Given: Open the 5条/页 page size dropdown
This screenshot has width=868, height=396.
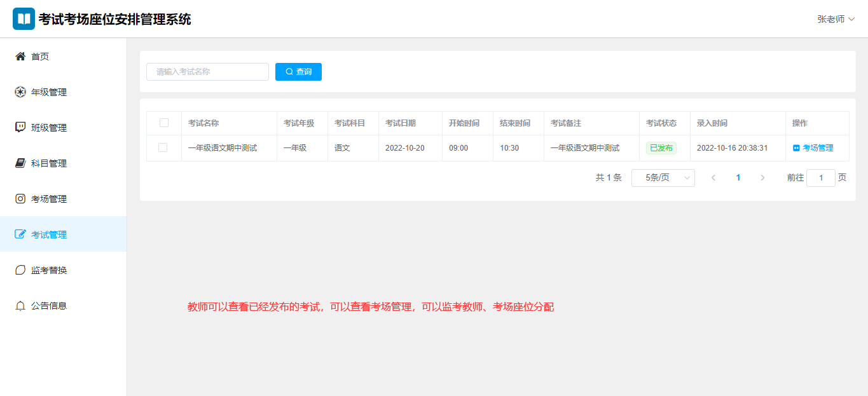Looking at the screenshot, I should coord(663,178).
